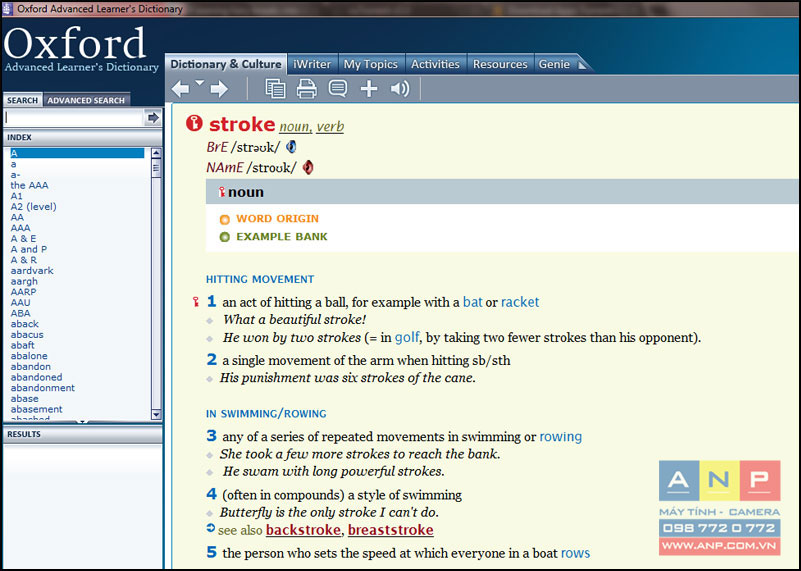
Task: Click the index scrollbar thumb
Action: pos(156,168)
